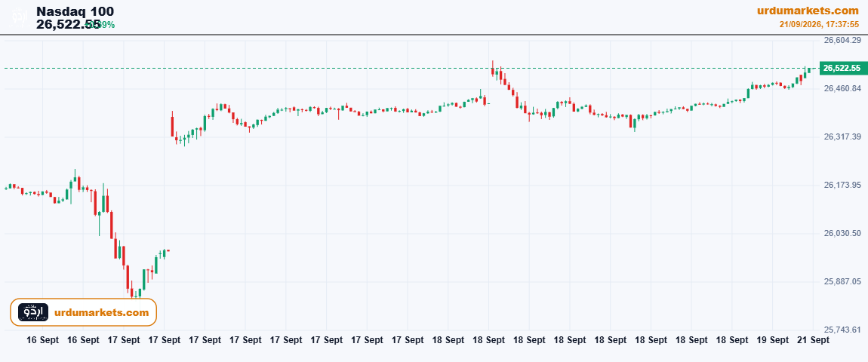Click the first 16 Sept time label
The height and width of the screenshot is (362, 868).
click(x=42, y=340)
